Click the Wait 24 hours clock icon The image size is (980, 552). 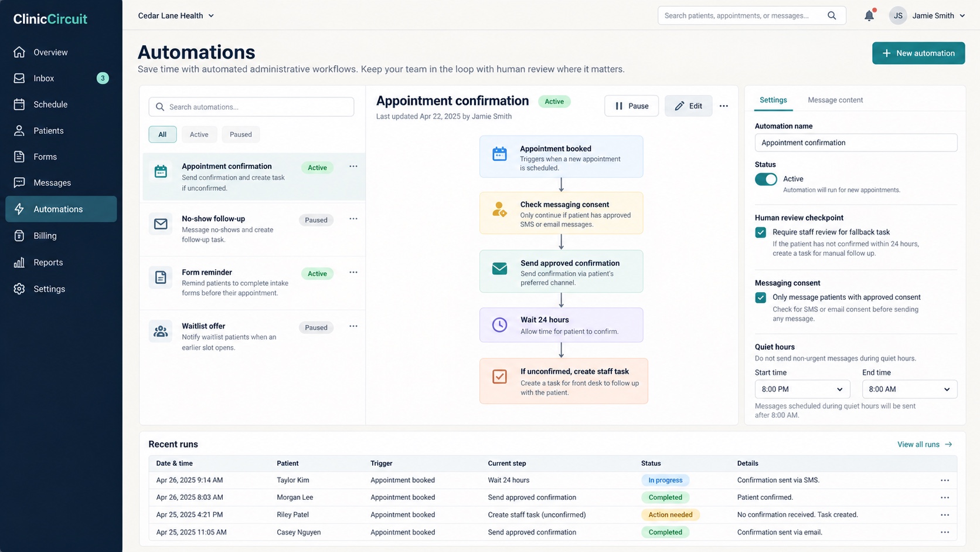[499, 324]
